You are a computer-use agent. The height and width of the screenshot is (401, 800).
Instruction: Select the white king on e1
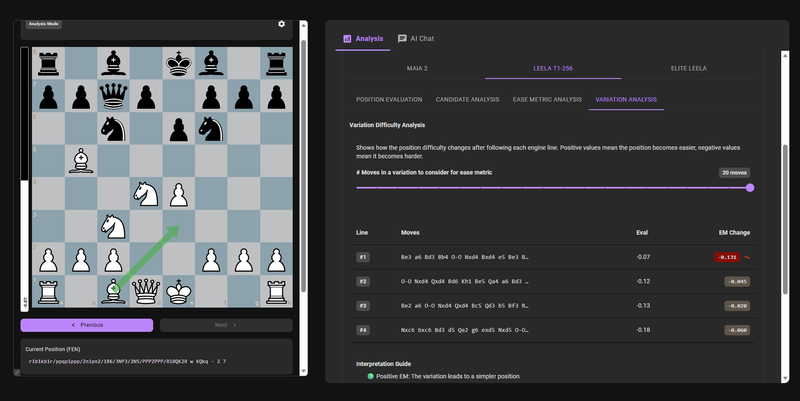tap(179, 291)
